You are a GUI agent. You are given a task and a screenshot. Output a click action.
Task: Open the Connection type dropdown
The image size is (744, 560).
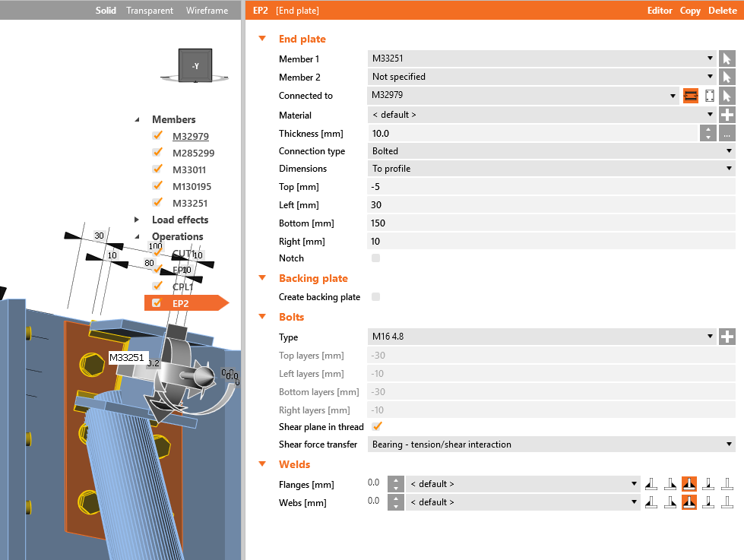tap(728, 150)
